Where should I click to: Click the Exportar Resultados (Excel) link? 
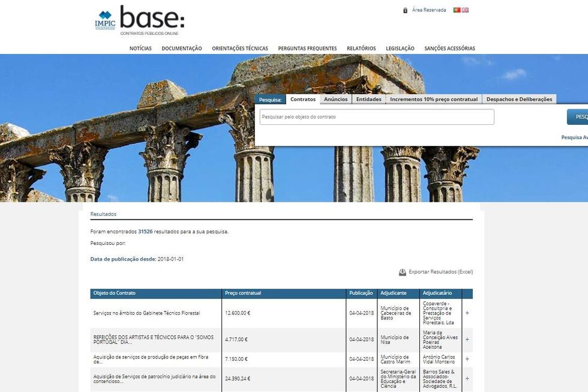pos(440,272)
